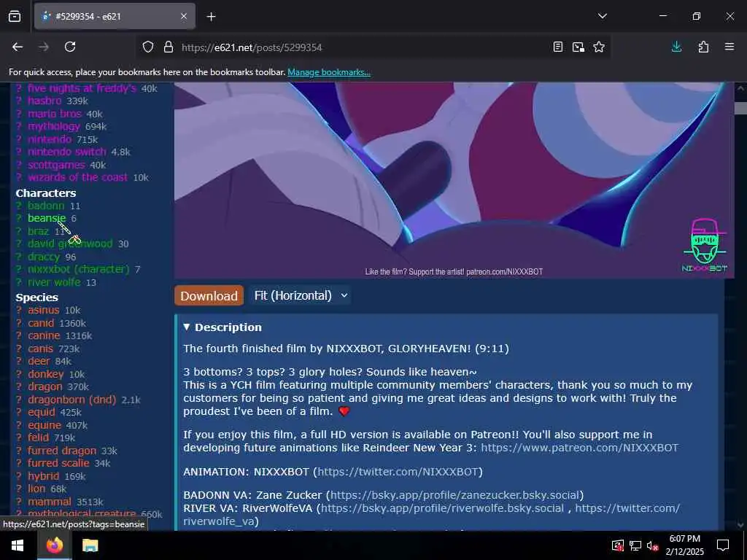Screen dimensions: 747x560
Task: Open the twitter.com/NIXXXBOT link
Action: 398,472
